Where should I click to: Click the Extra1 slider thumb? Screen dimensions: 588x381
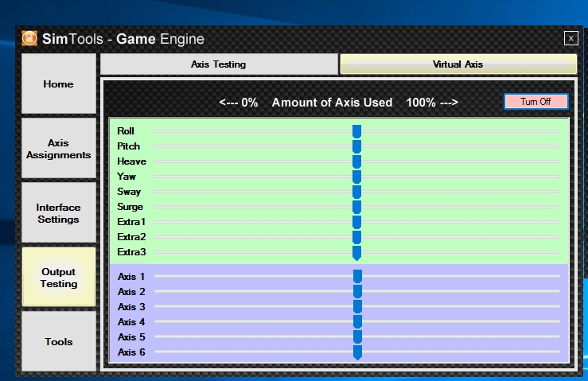(356, 223)
